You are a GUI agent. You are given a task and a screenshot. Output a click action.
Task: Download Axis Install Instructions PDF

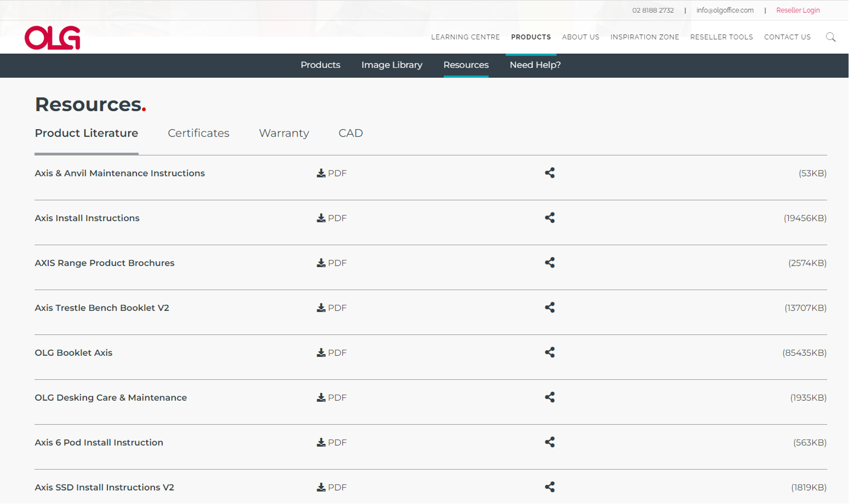click(331, 218)
